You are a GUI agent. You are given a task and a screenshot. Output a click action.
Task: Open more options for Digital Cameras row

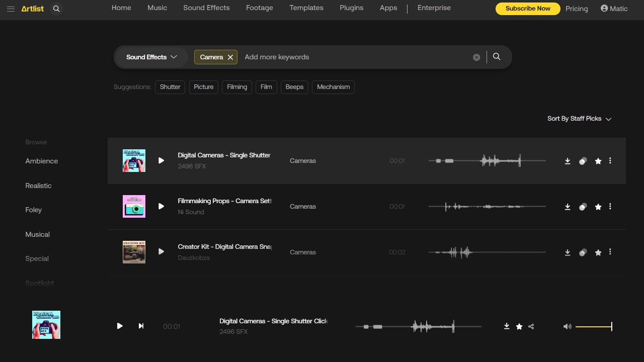click(x=610, y=161)
